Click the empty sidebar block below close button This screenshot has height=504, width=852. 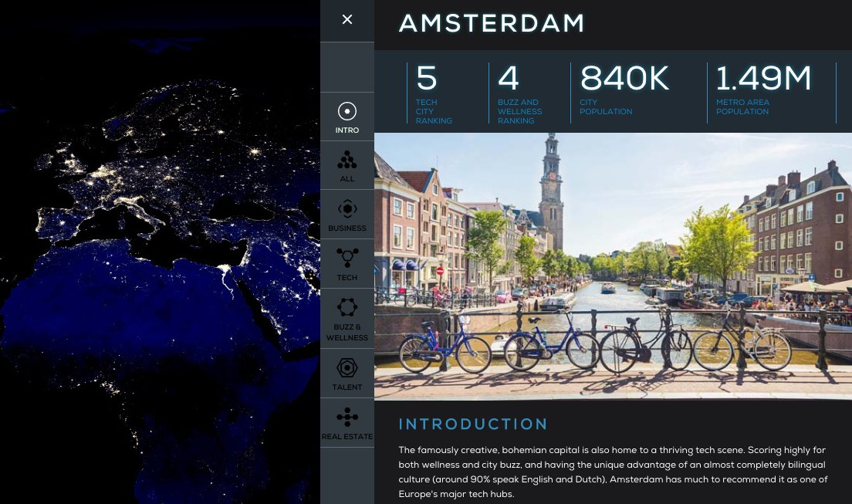347,67
